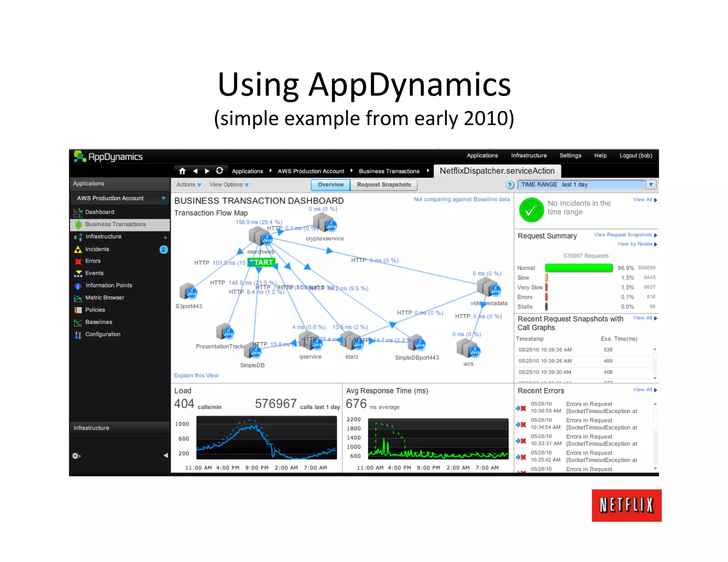This screenshot has width=728, height=562.
Task: Click the Business Transactions sidebar icon
Action: pyautogui.click(x=78, y=224)
